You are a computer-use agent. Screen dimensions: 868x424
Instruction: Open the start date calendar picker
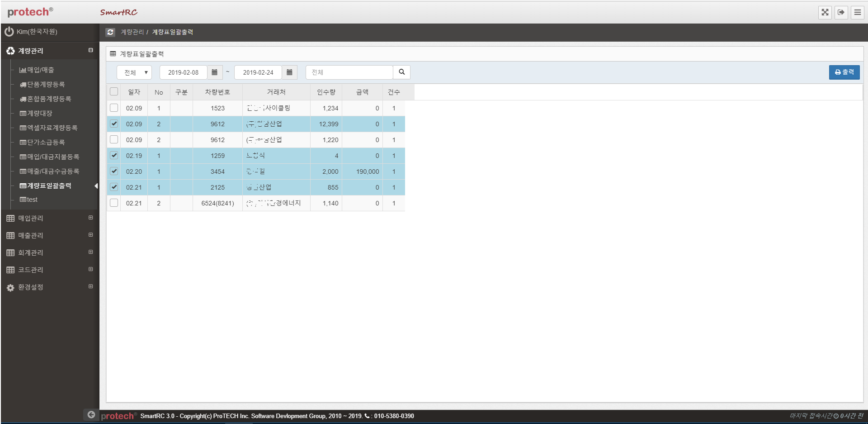[215, 72]
